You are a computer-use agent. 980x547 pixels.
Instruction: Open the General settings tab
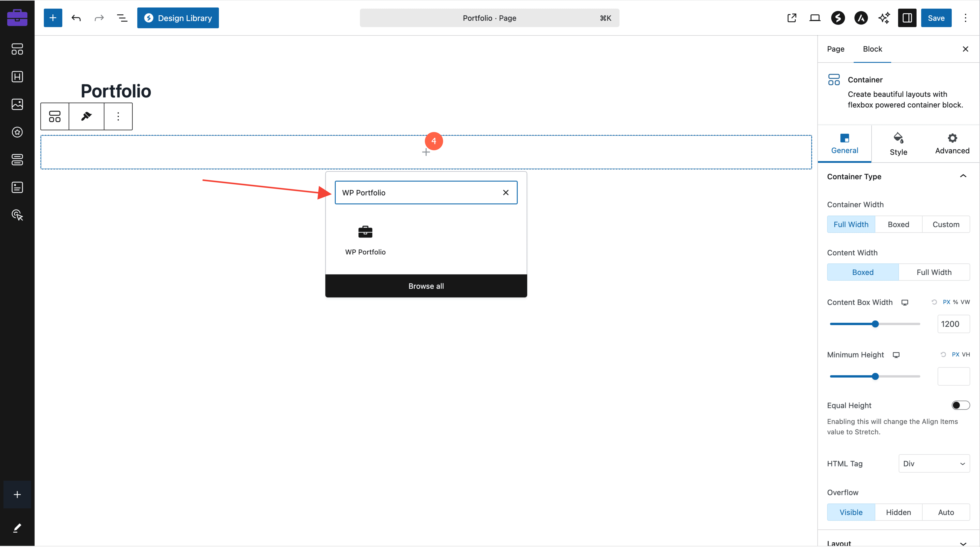pyautogui.click(x=845, y=144)
